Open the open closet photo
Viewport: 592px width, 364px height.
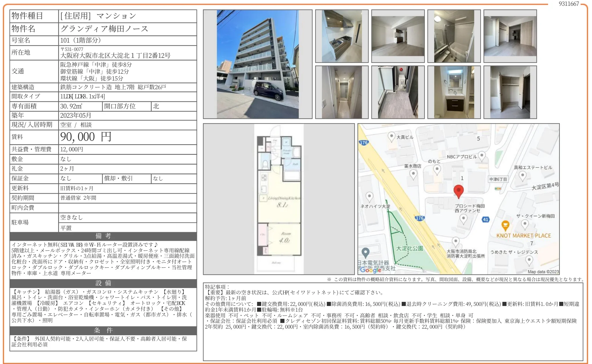pos(510,92)
